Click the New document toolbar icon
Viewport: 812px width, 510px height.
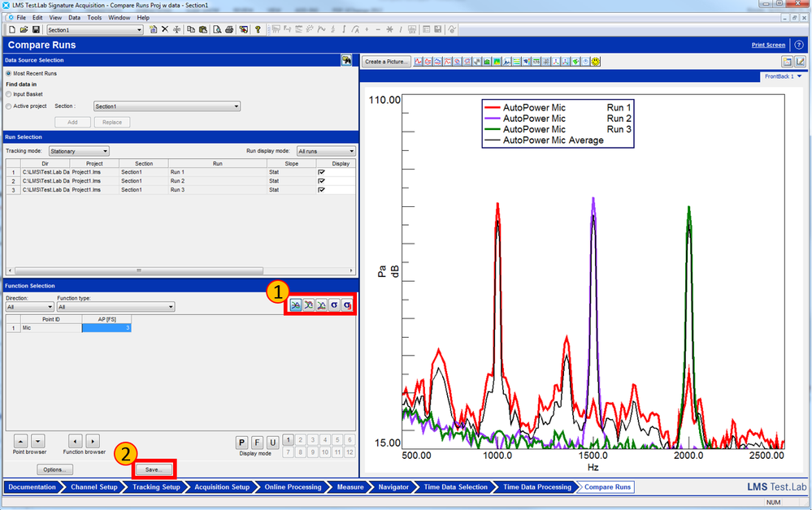point(12,30)
